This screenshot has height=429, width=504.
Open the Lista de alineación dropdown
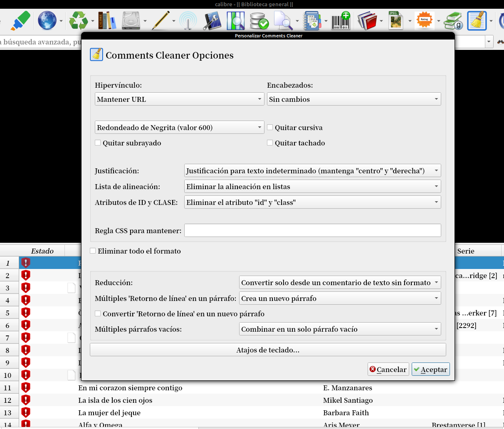[x=313, y=186]
